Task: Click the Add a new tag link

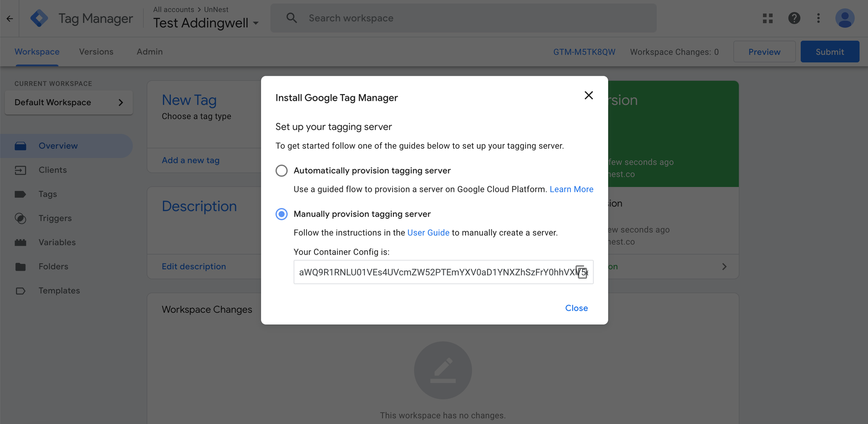Action: 191,160
